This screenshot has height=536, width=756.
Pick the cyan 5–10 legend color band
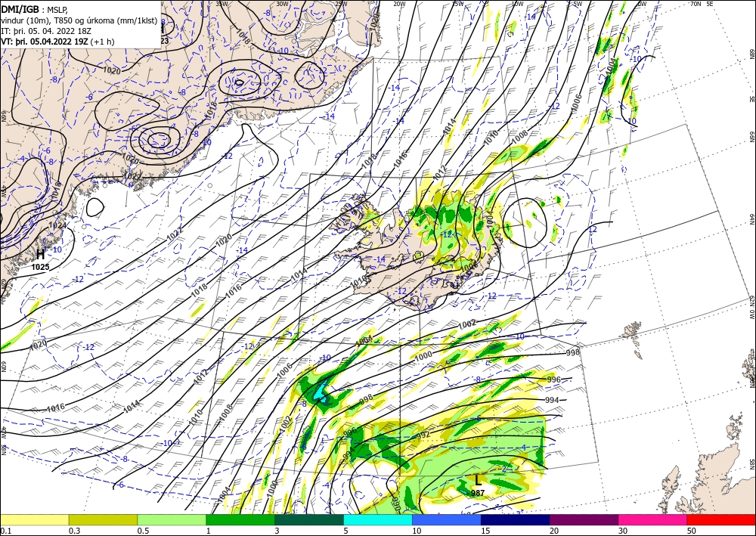coord(378,519)
